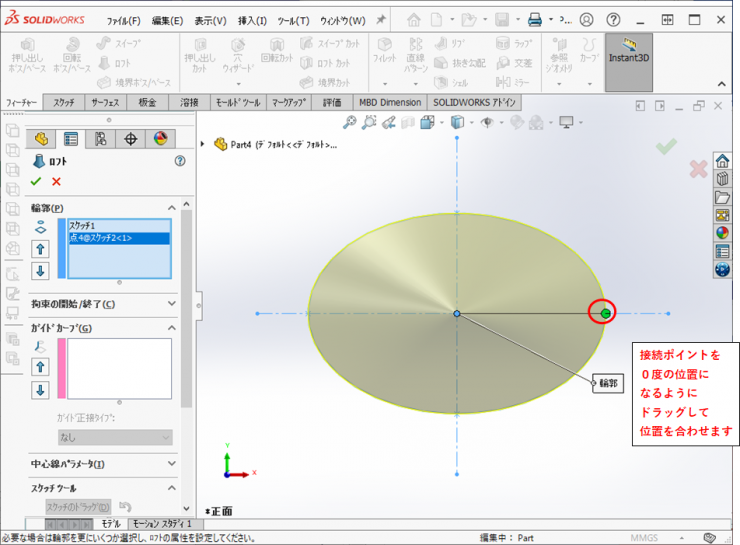Open the ConfigurationManager tab icon
The width and height of the screenshot is (740, 545).
pyautogui.click(x=101, y=139)
